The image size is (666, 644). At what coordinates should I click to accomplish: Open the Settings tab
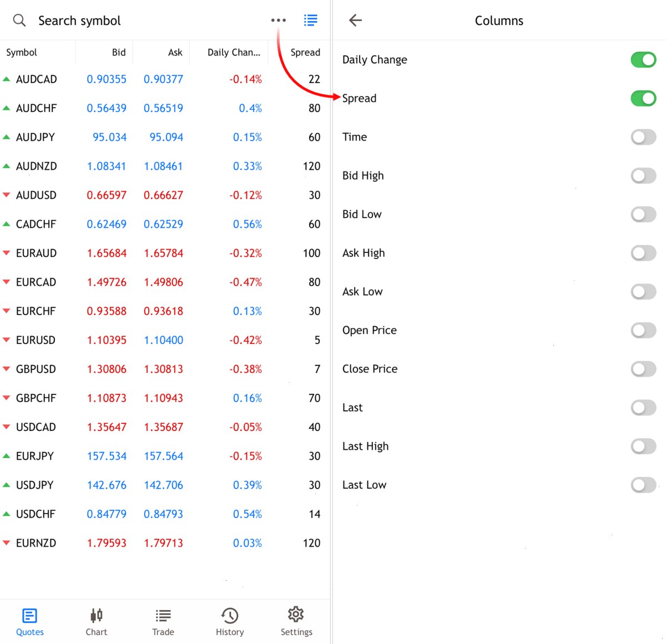(x=296, y=622)
